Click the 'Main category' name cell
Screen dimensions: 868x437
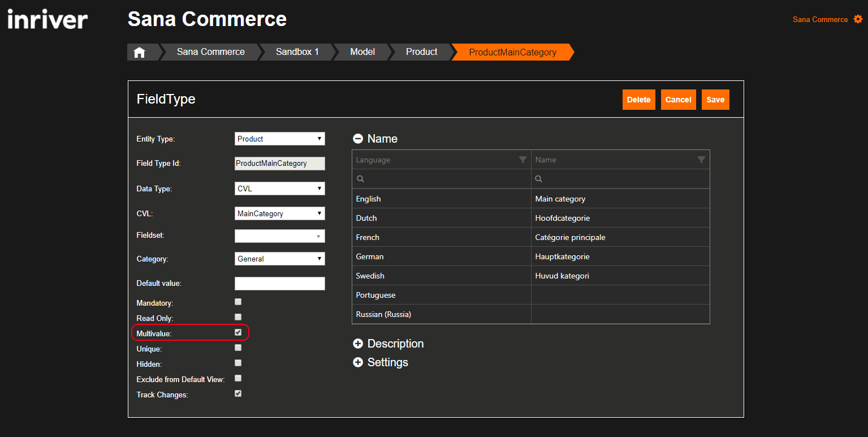[620, 199]
